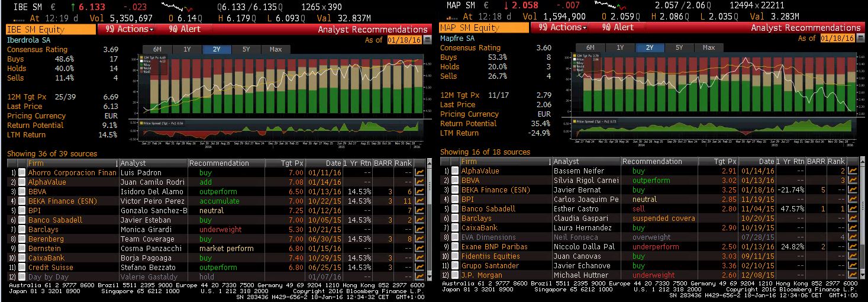Click scroll-down arrow of IBE sources list
Screen dimensions: 868x302
430,278
